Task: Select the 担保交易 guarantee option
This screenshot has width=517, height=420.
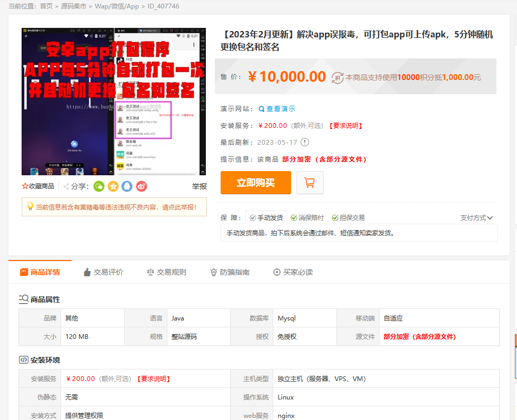Action: click(348, 218)
